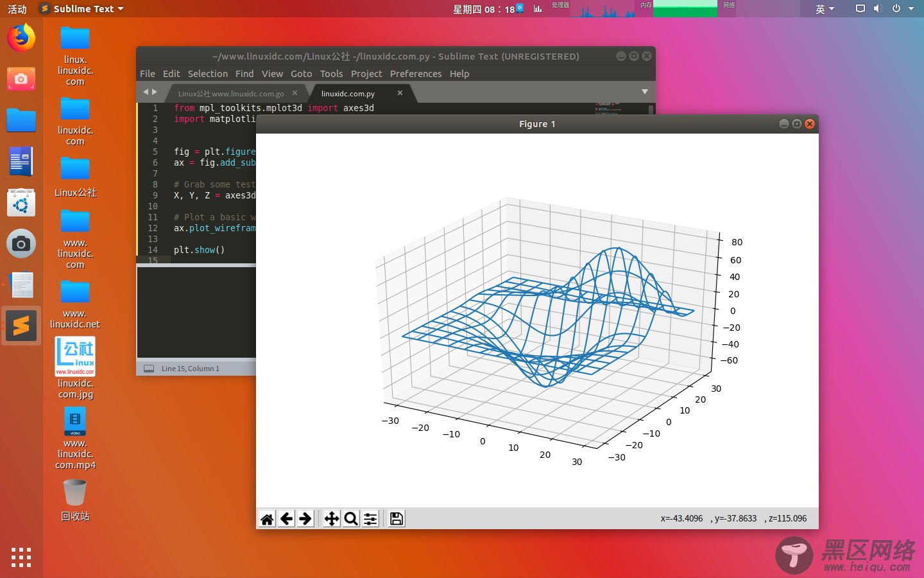Open the linux.linuxidc.com desktop folder
Image resolution: width=924 pixels, height=578 pixels.
(75, 57)
